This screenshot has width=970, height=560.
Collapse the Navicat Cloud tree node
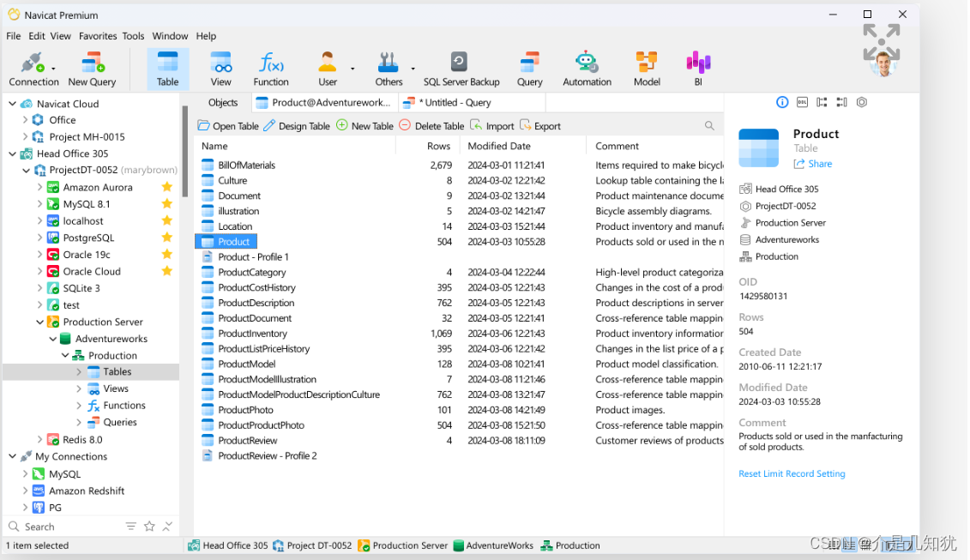(12, 103)
